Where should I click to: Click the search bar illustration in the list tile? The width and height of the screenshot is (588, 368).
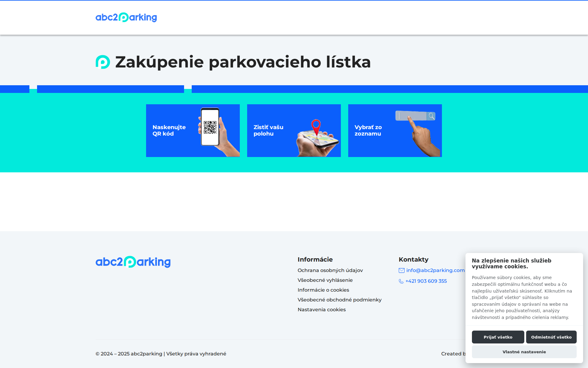[415, 116]
